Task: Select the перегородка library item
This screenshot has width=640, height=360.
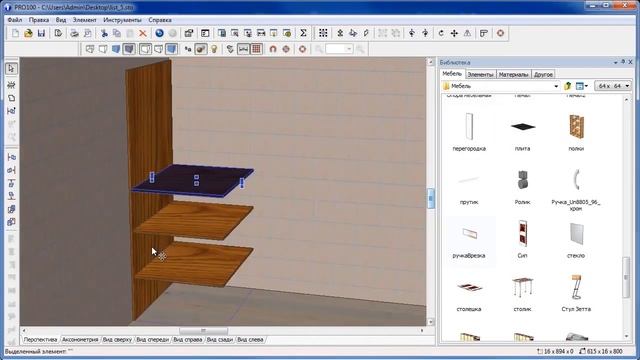Action: [x=469, y=132]
